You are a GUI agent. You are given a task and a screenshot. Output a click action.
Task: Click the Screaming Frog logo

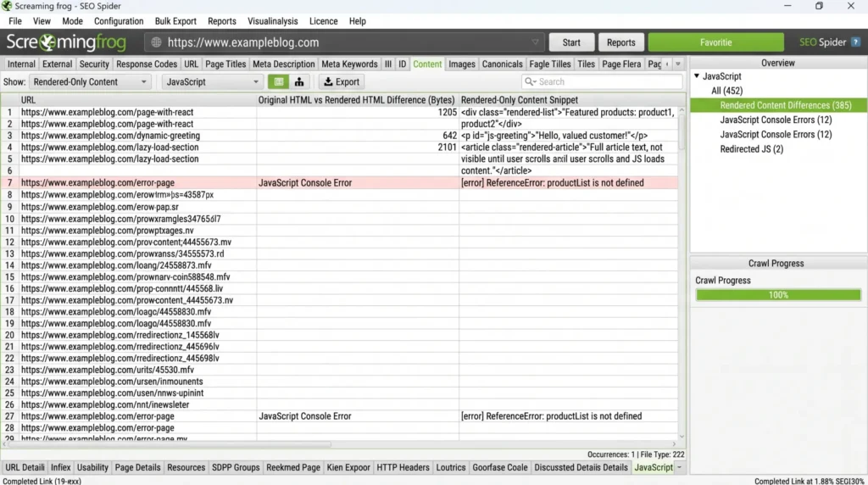tap(66, 42)
